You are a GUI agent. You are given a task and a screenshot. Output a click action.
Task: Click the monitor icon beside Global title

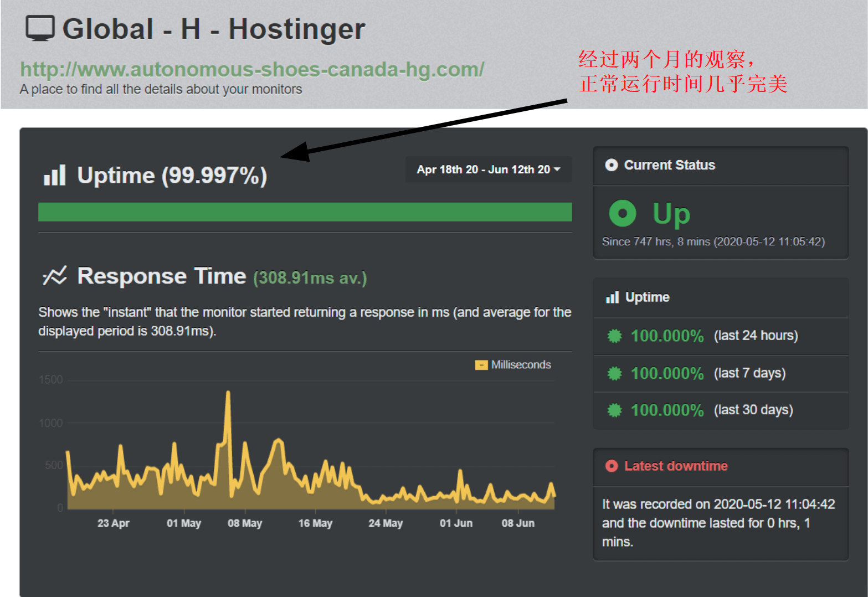pyautogui.click(x=40, y=28)
